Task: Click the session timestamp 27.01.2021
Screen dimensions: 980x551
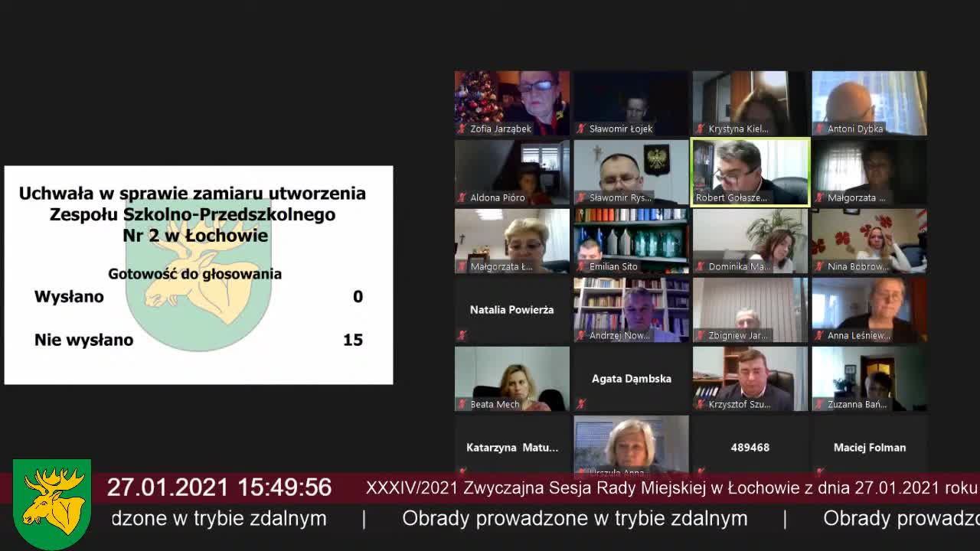Action: tap(170, 487)
